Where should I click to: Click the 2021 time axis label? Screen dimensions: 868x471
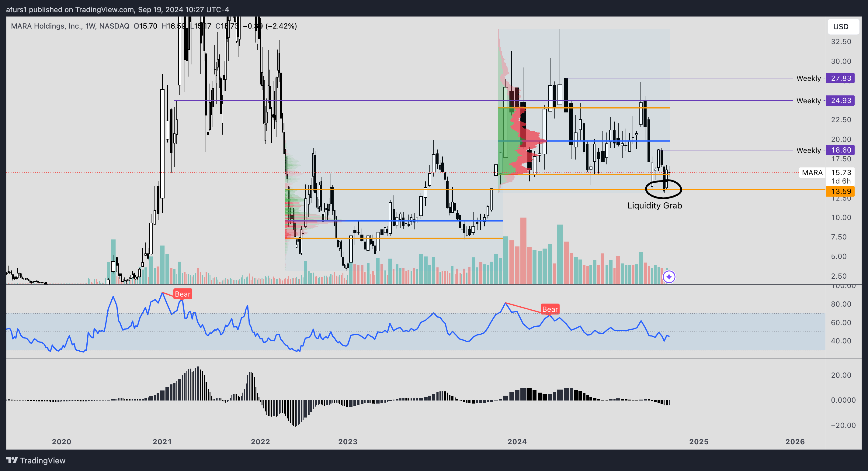coord(162,442)
